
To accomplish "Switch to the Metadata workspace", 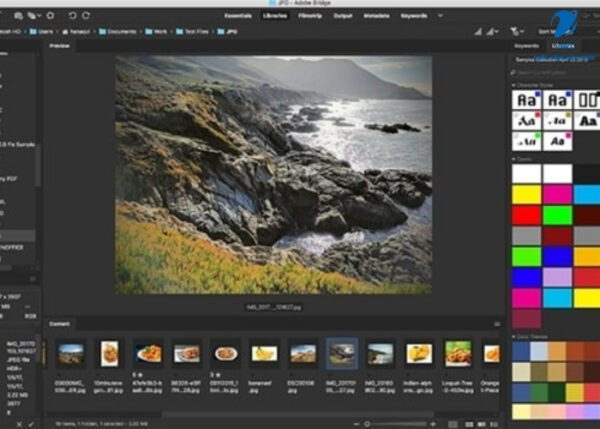I will [x=377, y=16].
